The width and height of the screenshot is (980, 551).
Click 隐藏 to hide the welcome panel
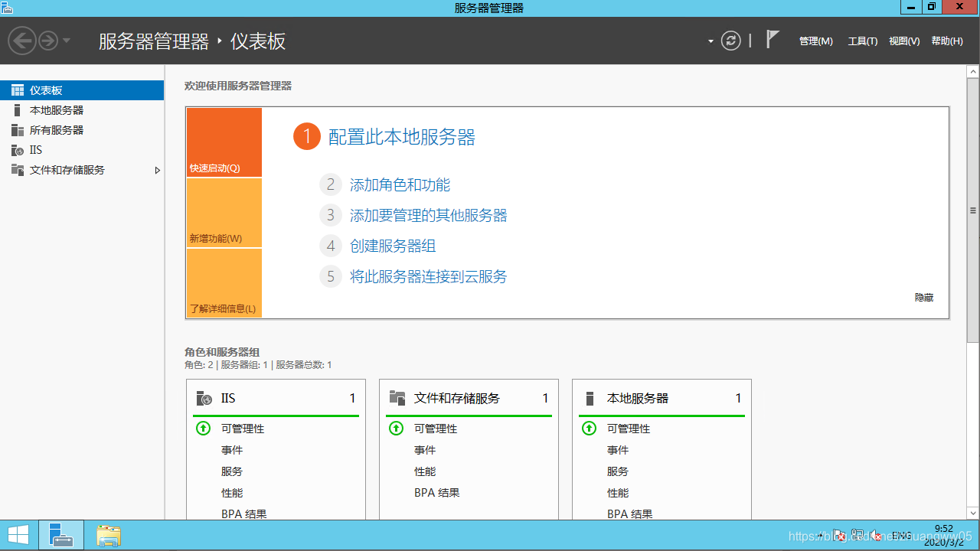(924, 298)
